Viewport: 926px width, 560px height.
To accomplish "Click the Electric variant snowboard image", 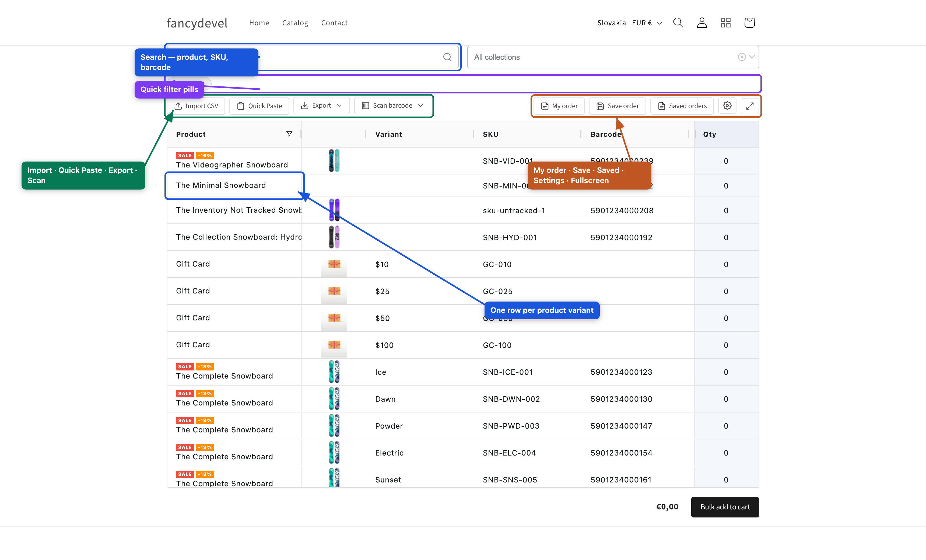I will click(x=334, y=453).
